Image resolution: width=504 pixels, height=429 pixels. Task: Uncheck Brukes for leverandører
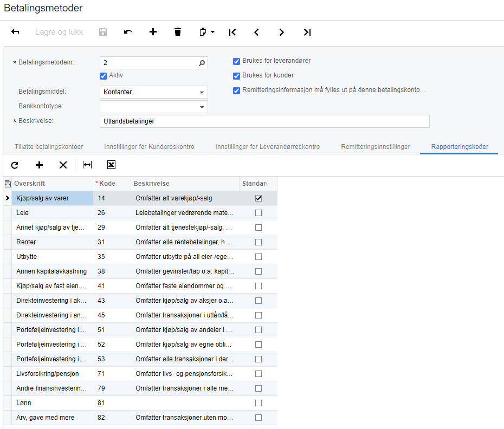[237, 61]
